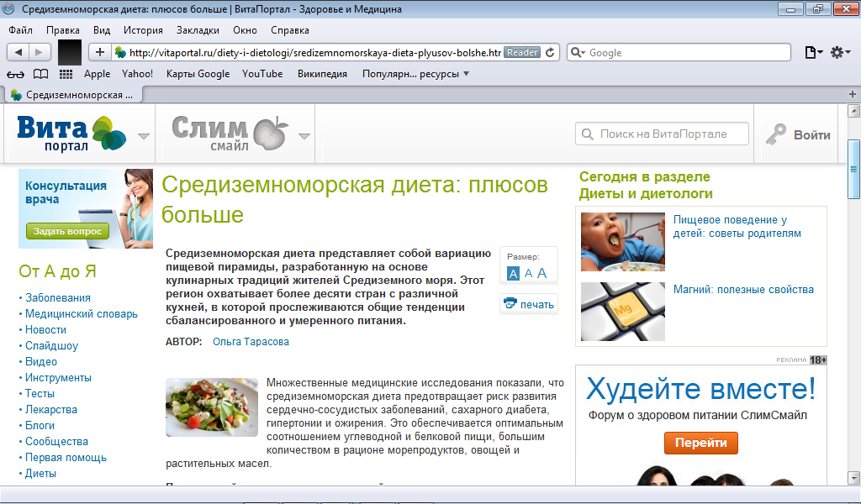Click the Войти login button
Screen dimensions: 861x504
[799, 134]
